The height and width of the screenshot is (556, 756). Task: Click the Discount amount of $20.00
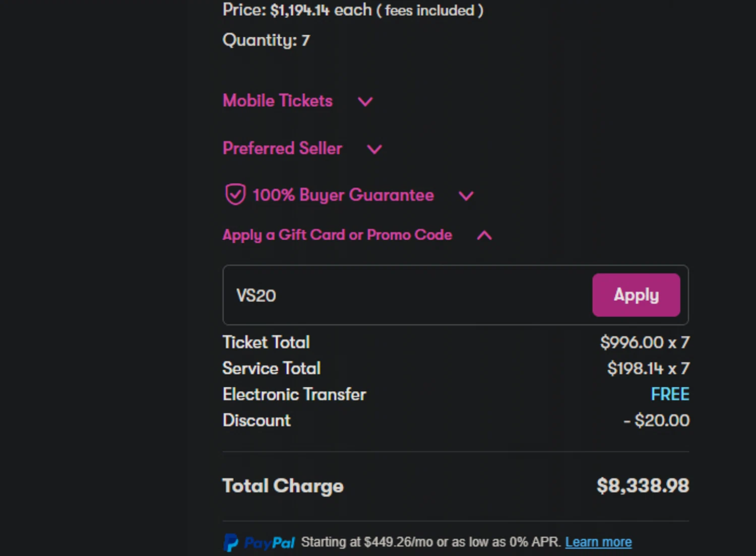[657, 421]
